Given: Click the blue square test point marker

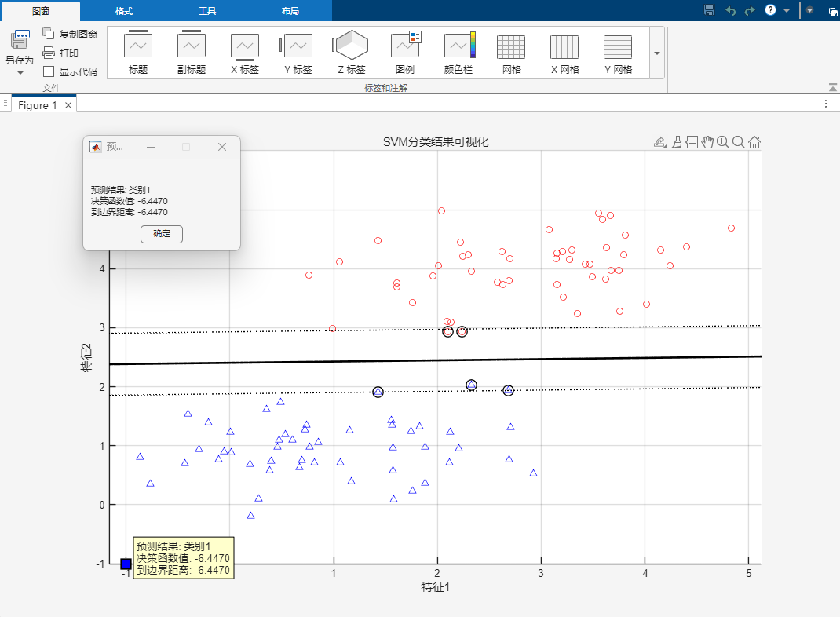Looking at the screenshot, I should coord(126,564).
